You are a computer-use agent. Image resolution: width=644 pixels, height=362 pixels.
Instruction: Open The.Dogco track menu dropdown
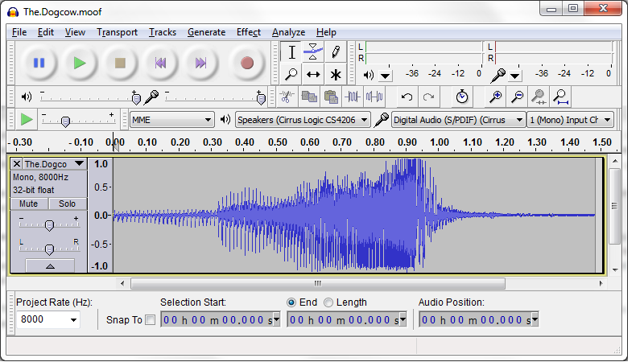click(79, 164)
